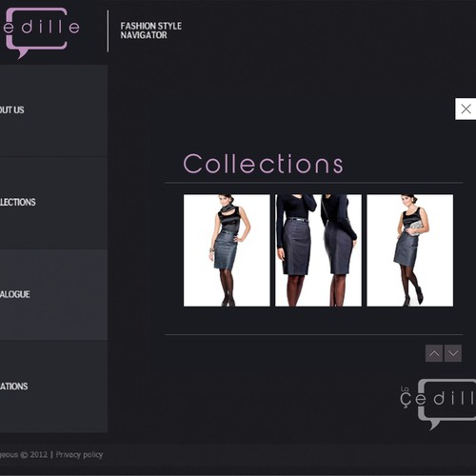The height and width of the screenshot is (476, 476).
Task: Click horizontal rule above the arrow buttons
Action: [314, 334]
